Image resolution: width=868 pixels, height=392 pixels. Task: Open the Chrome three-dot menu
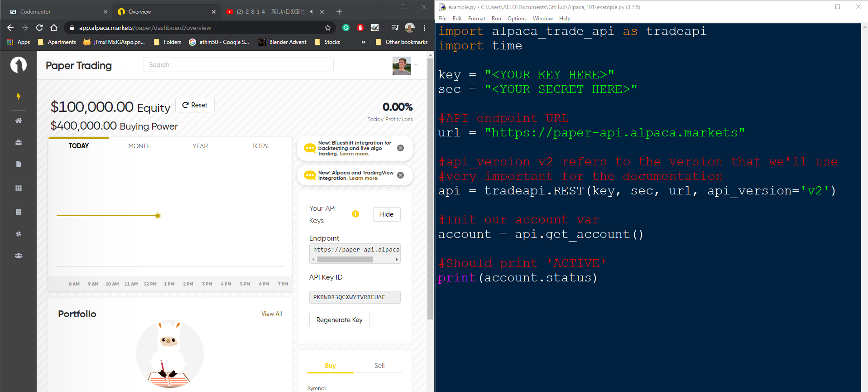tap(424, 28)
